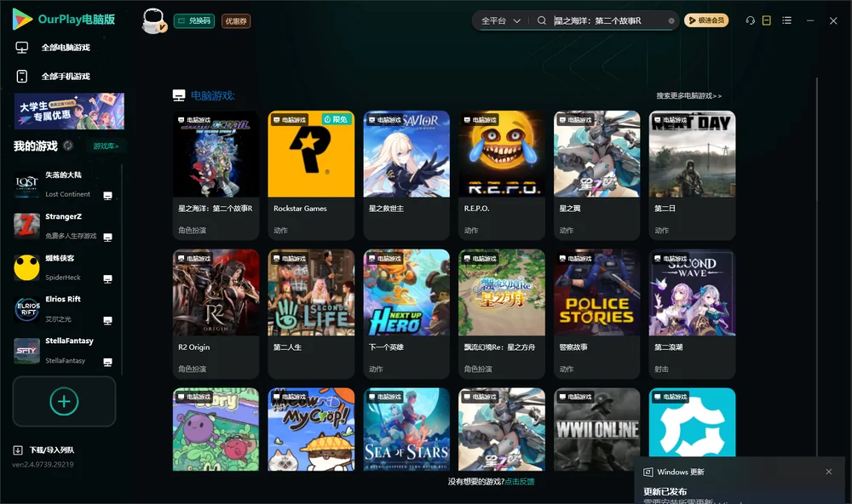Click PC icon beside StrangerZ
The height and width of the screenshot is (504, 852).
tap(107, 238)
